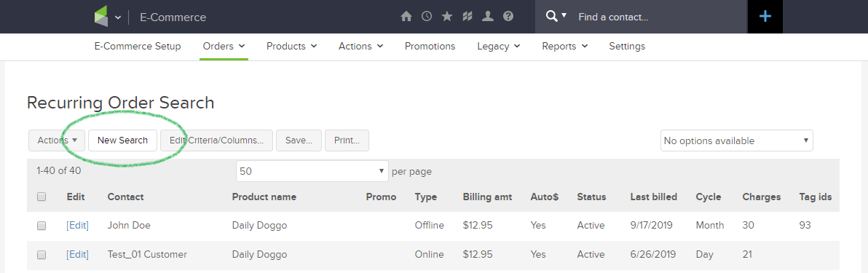This screenshot has height=273, width=868.
Task: Tick the checkbox for Test_01 Customer
Action: (42, 256)
